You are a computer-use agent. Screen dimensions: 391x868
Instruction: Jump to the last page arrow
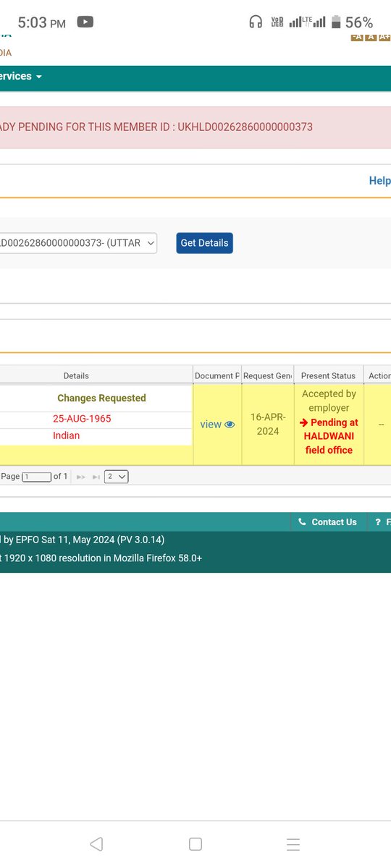(96, 477)
